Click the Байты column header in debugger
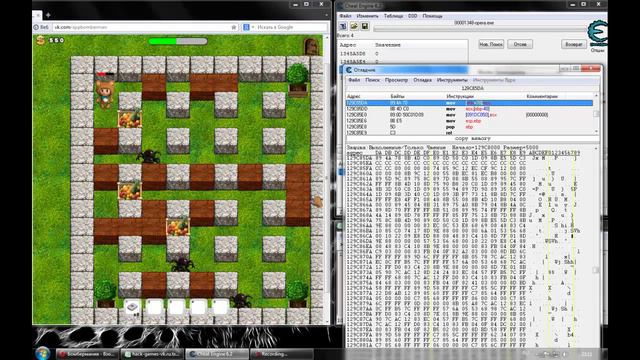640x360 pixels. tap(397, 96)
